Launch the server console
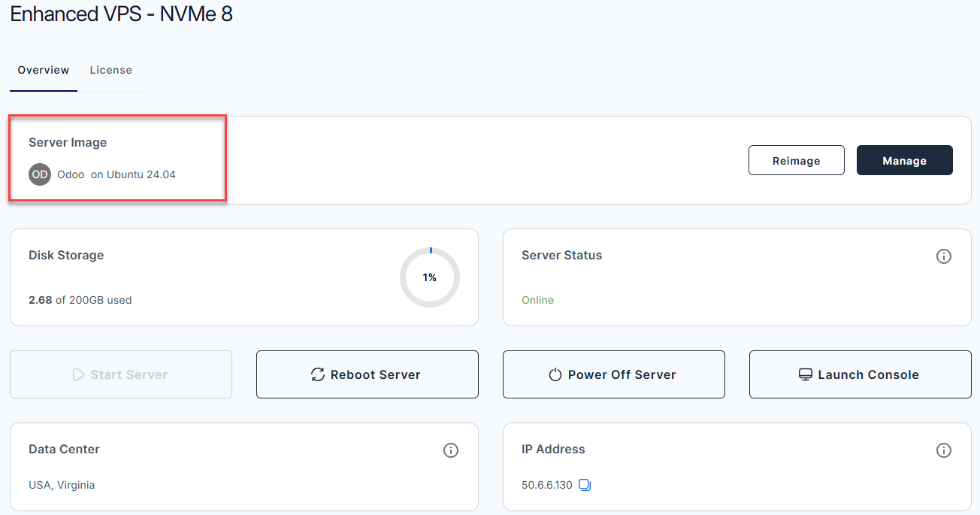980x515 pixels. 860,374
